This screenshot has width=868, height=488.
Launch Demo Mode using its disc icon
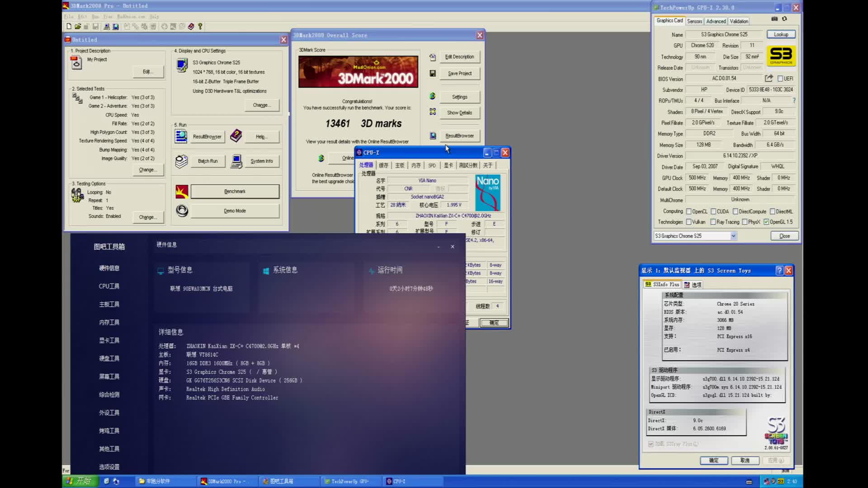[182, 211]
